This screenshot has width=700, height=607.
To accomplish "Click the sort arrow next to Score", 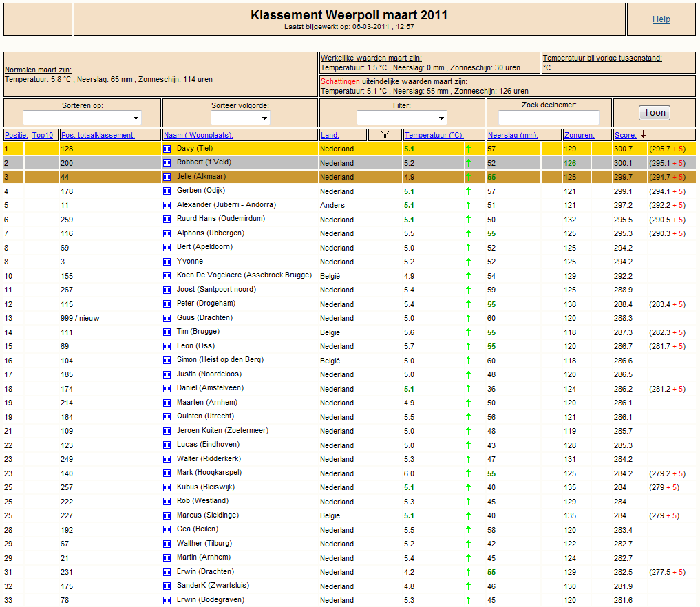I will click(x=643, y=135).
